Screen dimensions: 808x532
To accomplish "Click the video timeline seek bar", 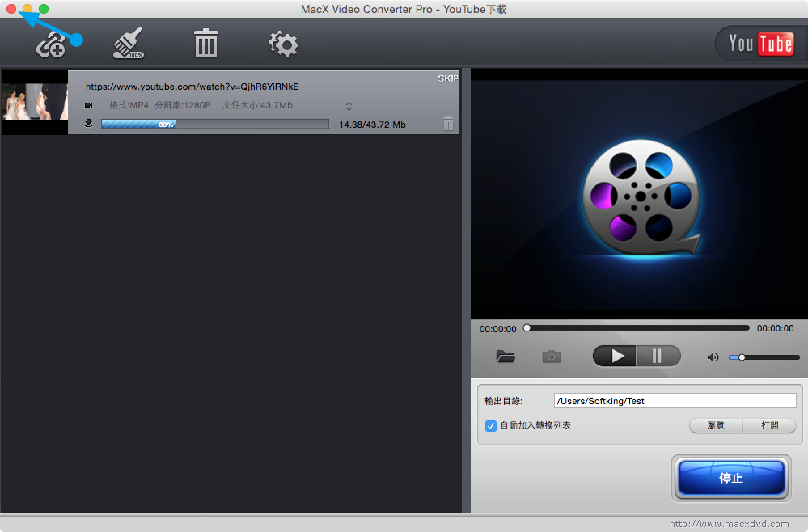I will pyautogui.click(x=637, y=328).
